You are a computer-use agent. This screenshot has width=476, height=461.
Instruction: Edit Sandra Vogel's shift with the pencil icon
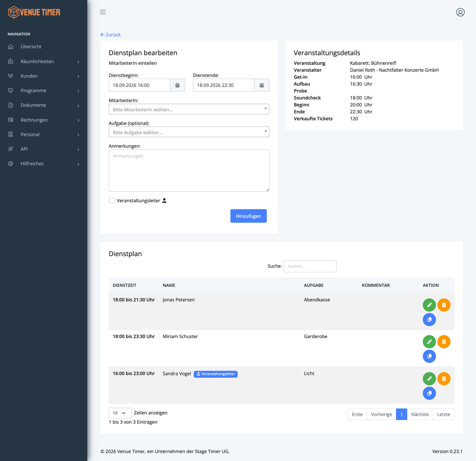pyautogui.click(x=429, y=379)
